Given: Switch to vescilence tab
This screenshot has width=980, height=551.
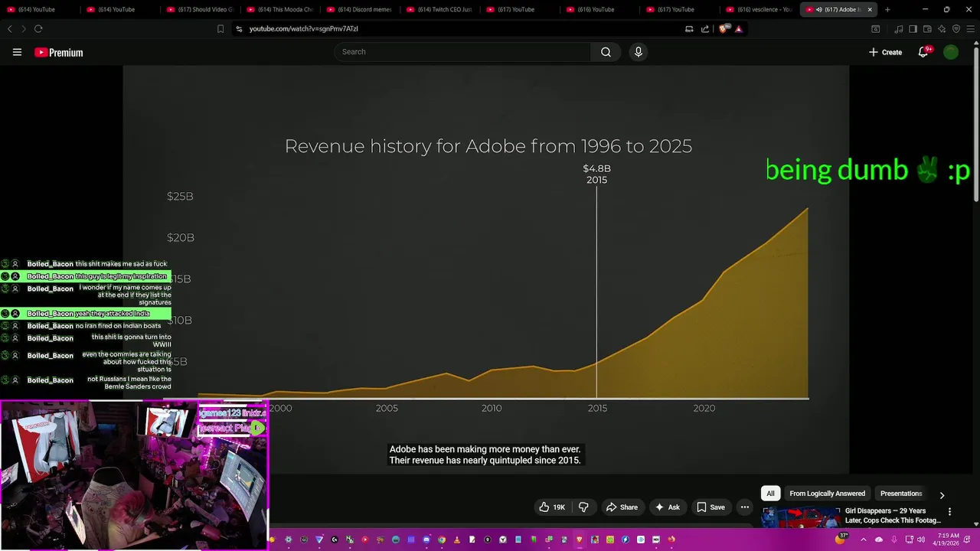Looking at the screenshot, I should 759,9.
